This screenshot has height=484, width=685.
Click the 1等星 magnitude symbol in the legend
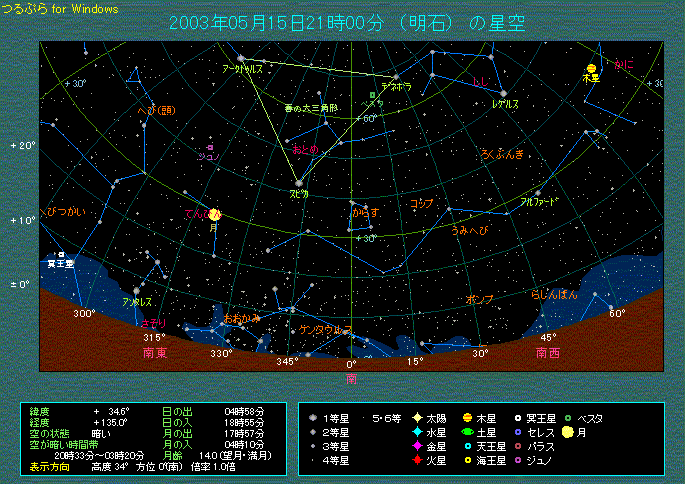coord(313,418)
